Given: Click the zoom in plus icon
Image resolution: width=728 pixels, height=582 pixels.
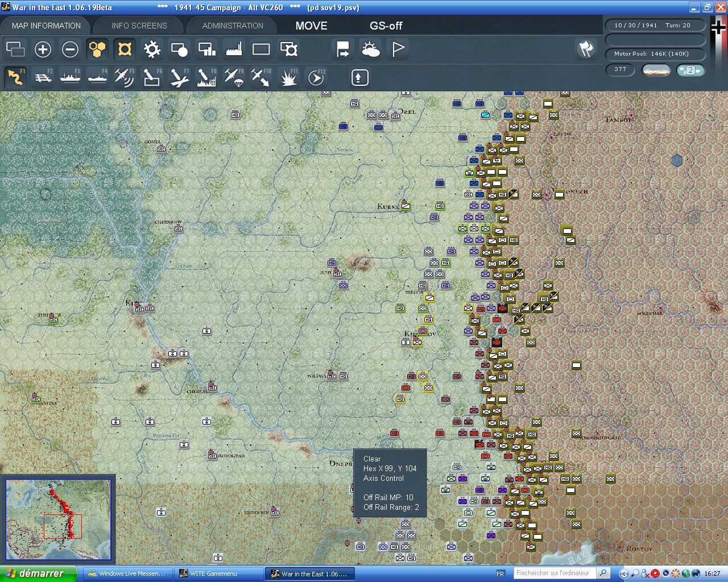Looking at the screenshot, I should coord(43,49).
